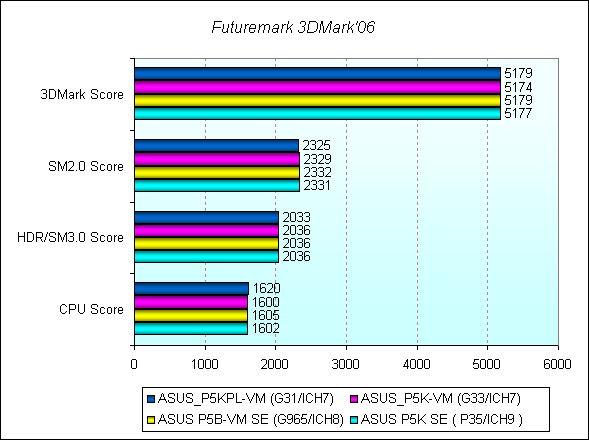
Task: Select the 3DMark Score category label
Action: 82,94
